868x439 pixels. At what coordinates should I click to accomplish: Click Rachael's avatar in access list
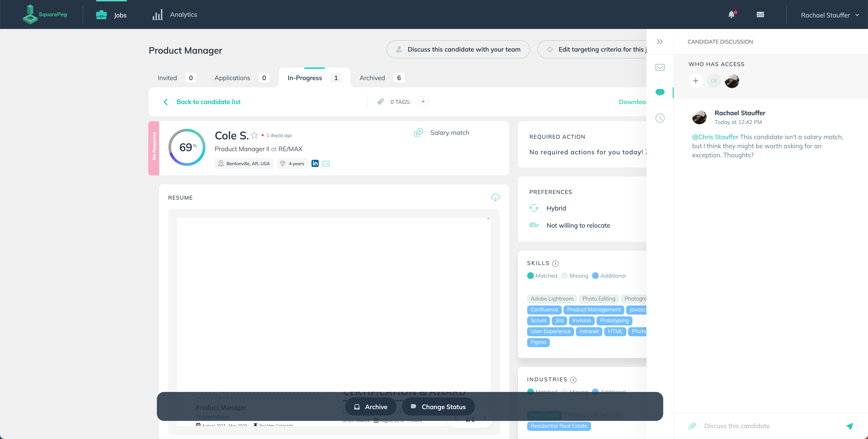[x=732, y=81]
